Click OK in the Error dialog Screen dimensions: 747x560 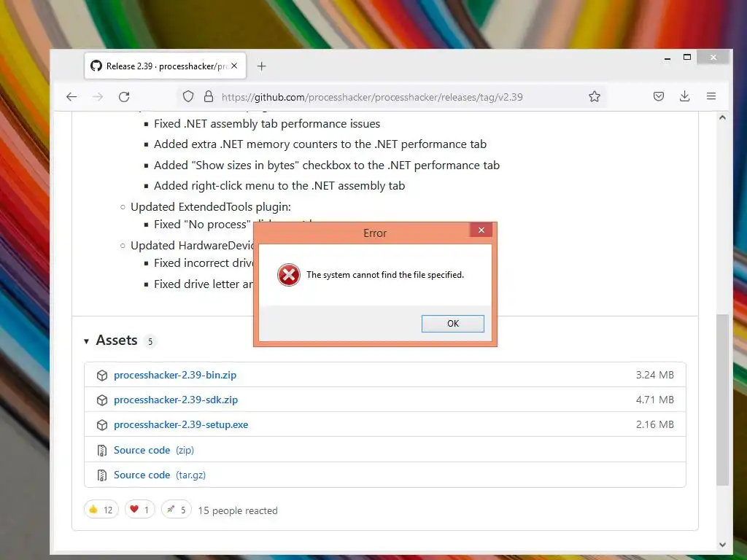point(452,323)
